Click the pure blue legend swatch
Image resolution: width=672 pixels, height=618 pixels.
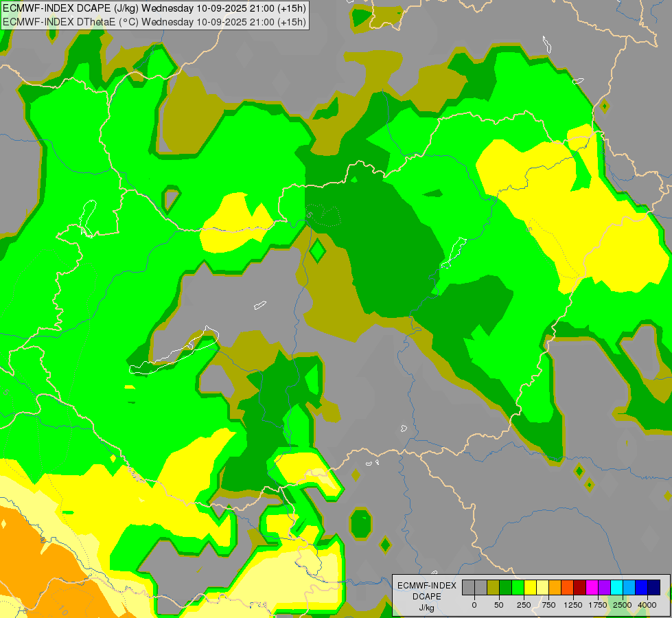pos(642,587)
